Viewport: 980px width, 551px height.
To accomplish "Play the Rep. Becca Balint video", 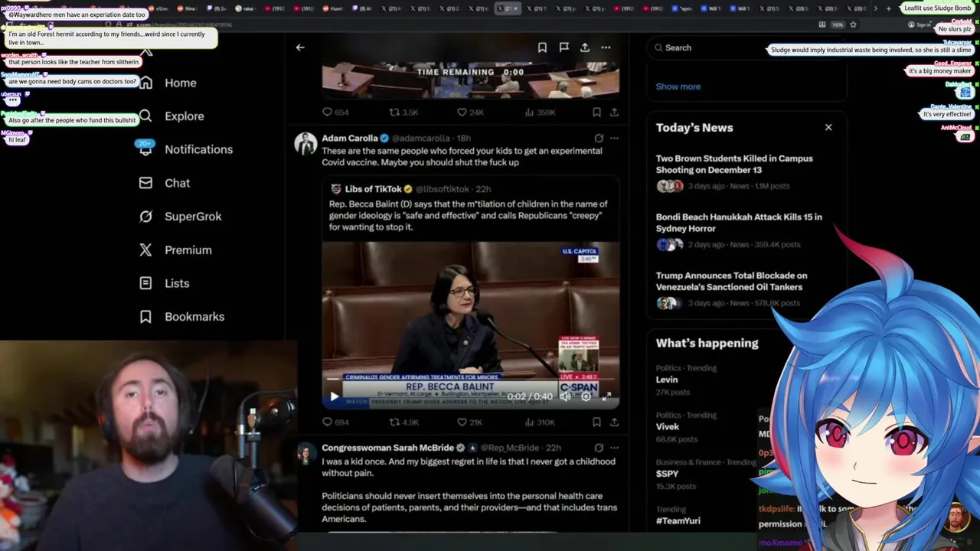I will 334,396.
